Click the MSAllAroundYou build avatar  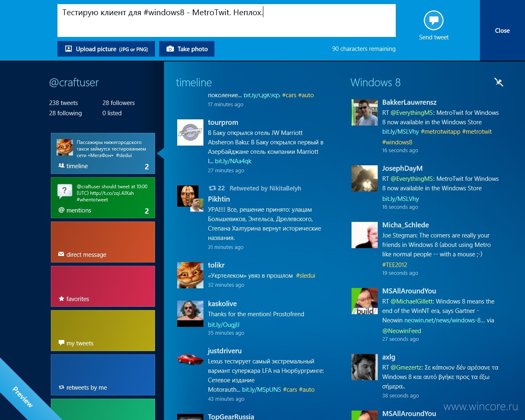click(x=365, y=301)
